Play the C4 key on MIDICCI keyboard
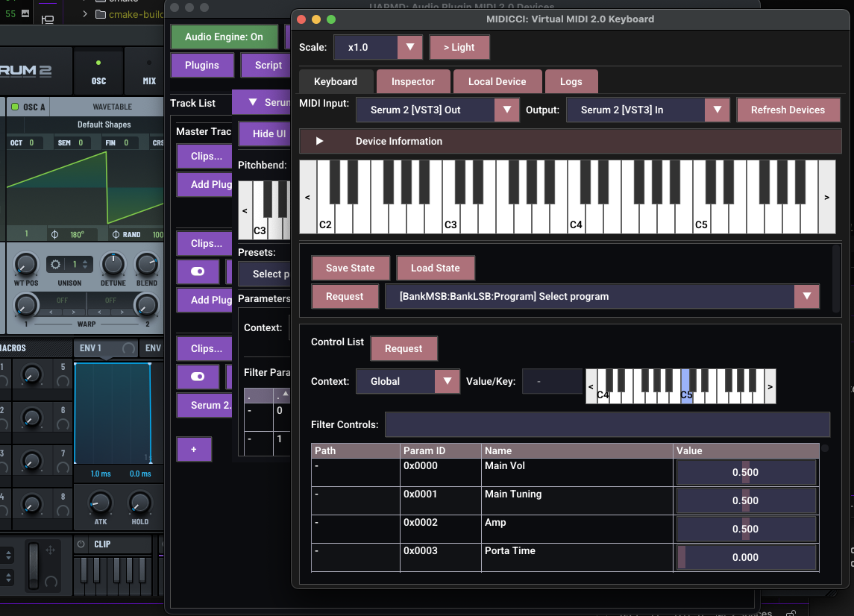 pos(577,221)
